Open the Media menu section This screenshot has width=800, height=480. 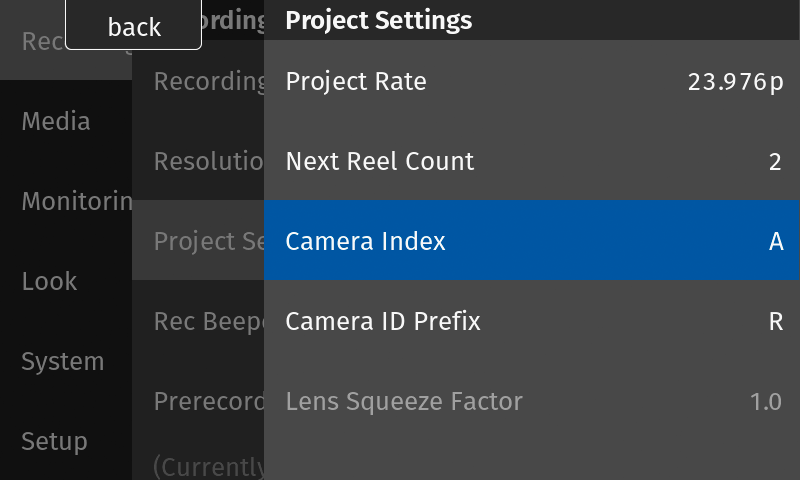coord(56,122)
